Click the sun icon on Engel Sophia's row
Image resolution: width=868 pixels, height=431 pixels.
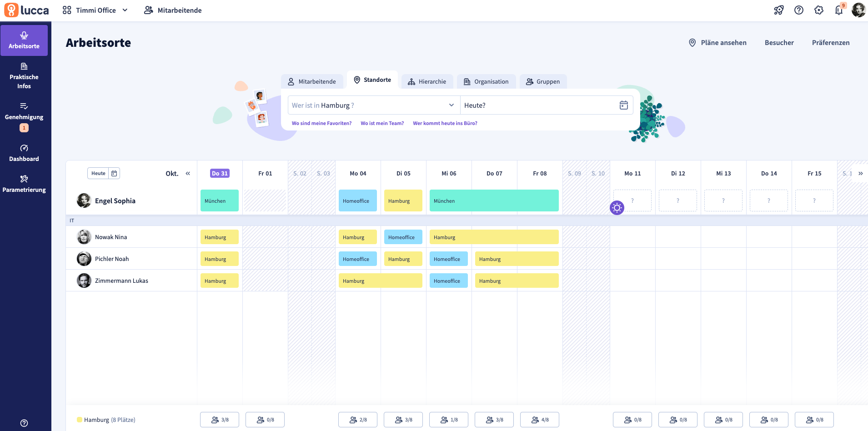click(x=617, y=208)
